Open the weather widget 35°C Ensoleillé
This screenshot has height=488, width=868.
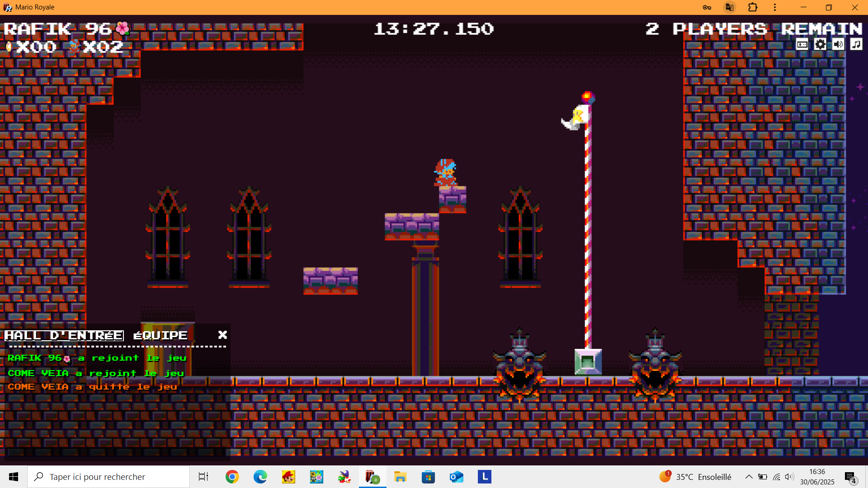(x=695, y=477)
